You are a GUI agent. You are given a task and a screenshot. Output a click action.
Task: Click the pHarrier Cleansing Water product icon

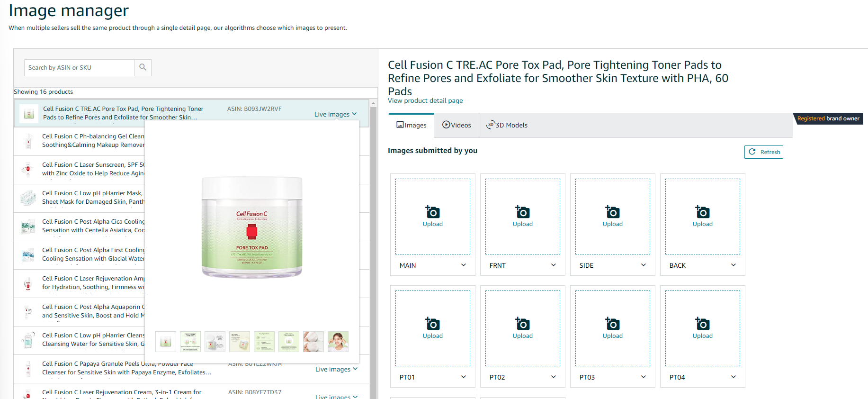click(28, 340)
